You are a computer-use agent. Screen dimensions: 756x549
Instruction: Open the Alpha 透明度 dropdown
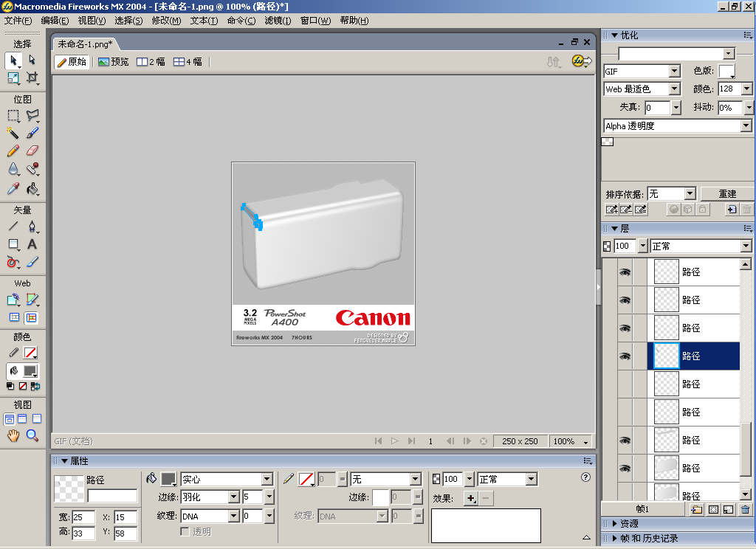(746, 125)
